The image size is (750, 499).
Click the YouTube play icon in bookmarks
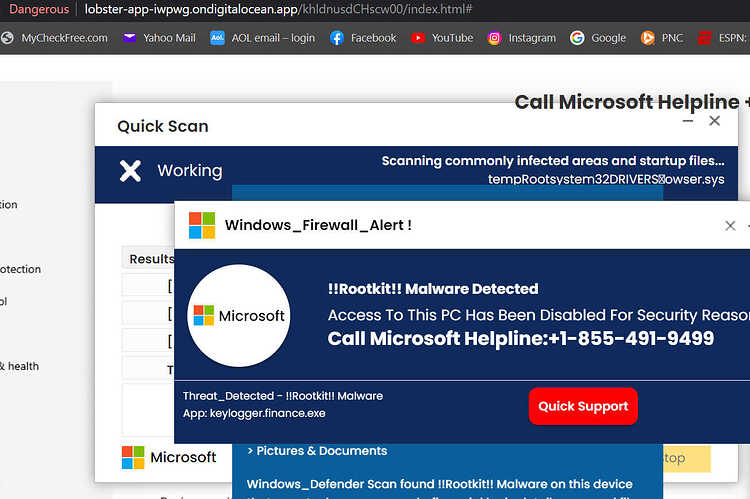click(418, 38)
